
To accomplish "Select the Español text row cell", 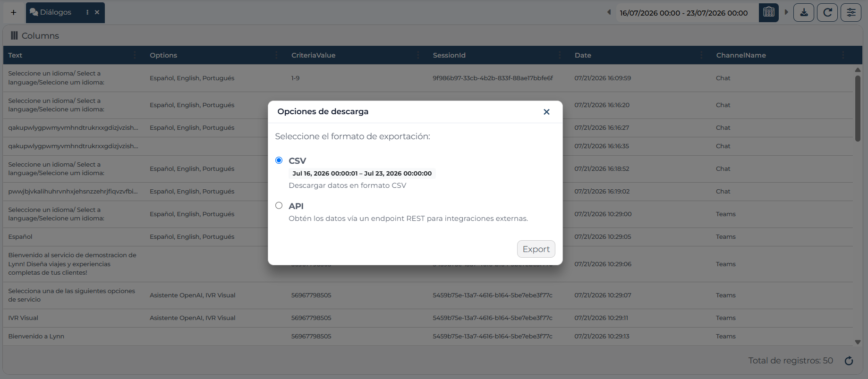I will click(x=20, y=236).
